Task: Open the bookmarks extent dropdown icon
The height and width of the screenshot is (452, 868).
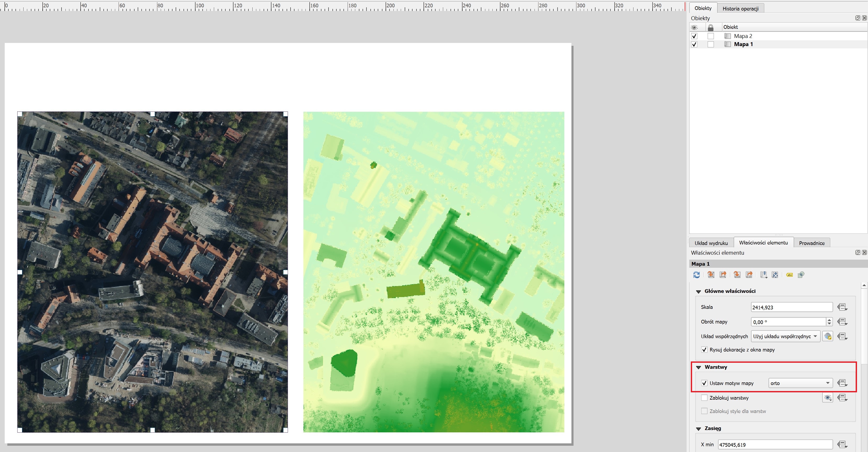Action: (764, 275)
